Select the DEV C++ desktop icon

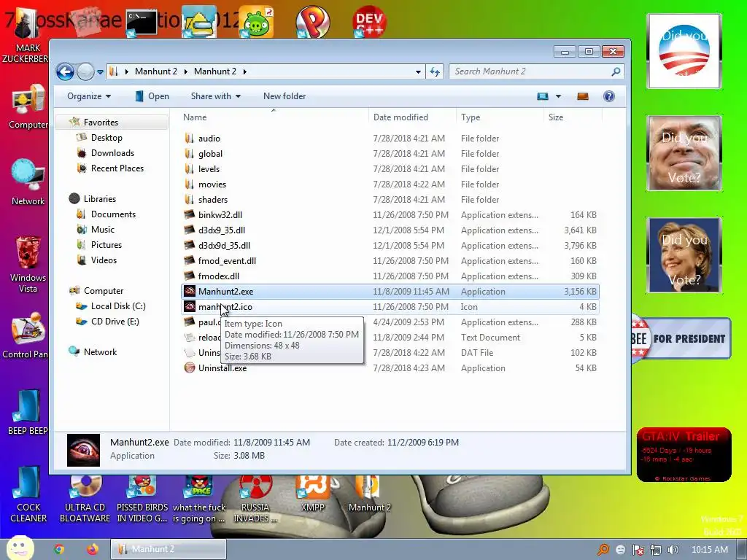click(369, 21)
